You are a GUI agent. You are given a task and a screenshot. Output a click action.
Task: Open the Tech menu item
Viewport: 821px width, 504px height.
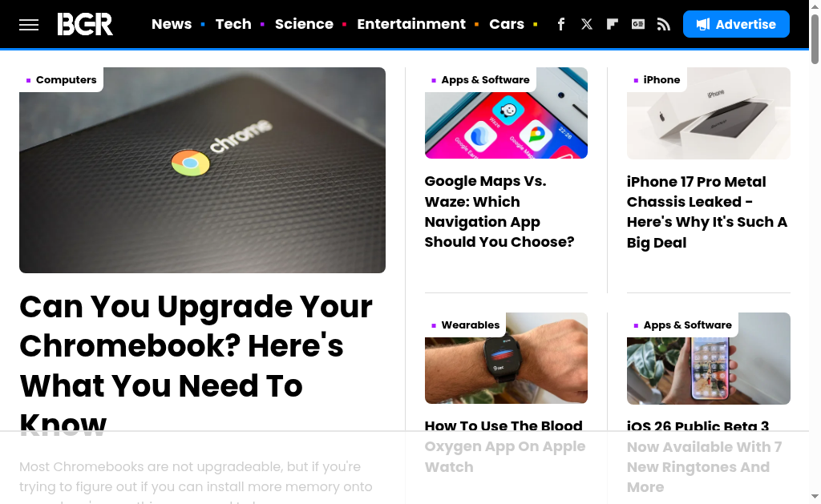click(x=233, y=24)
